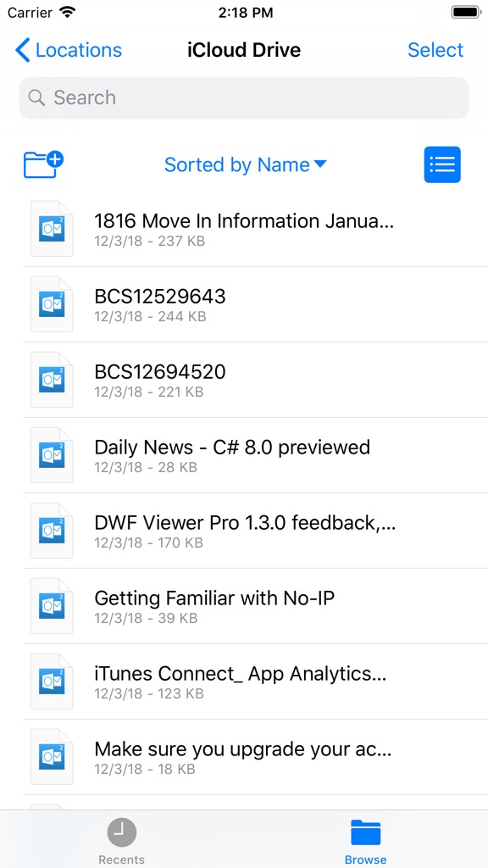Switch to the Browse tab
Viewport: 488px width, 868px height.
coord(365,839)
